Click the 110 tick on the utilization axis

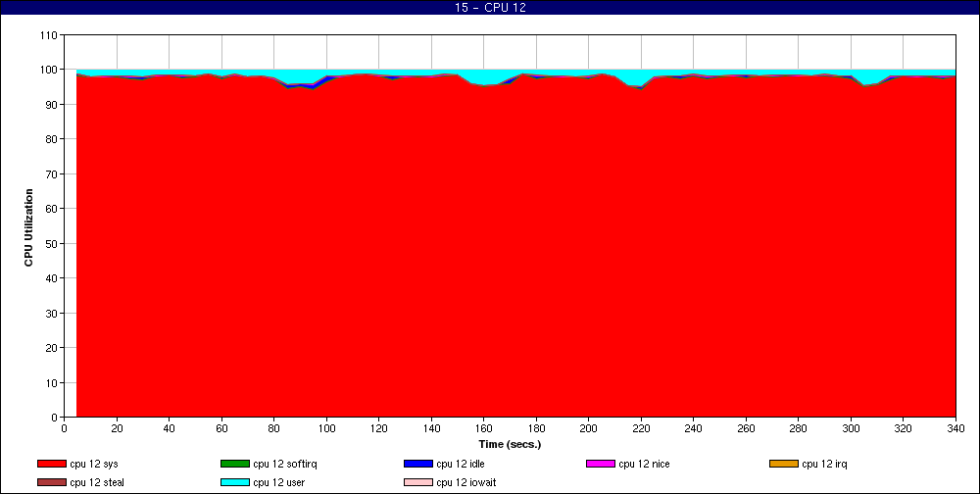tap(49, 35)
